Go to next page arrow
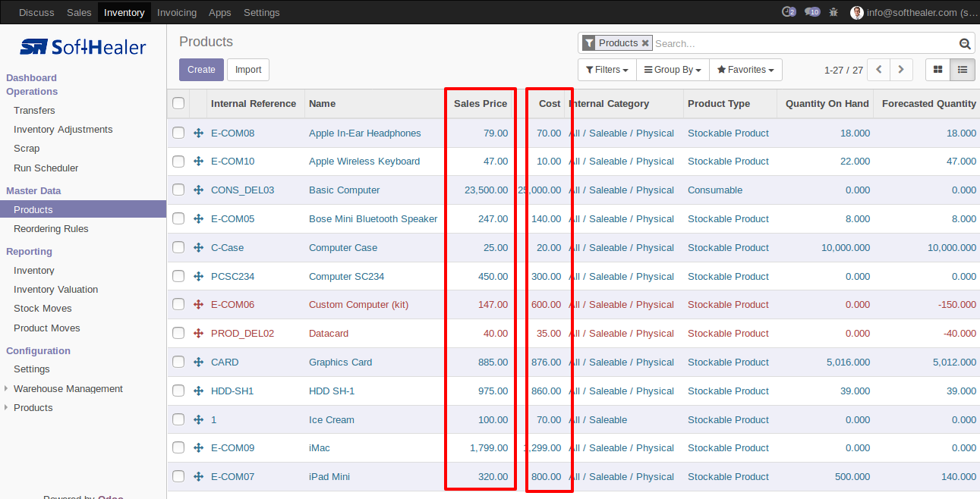The image size is (980, 499). tap(901, 70)
